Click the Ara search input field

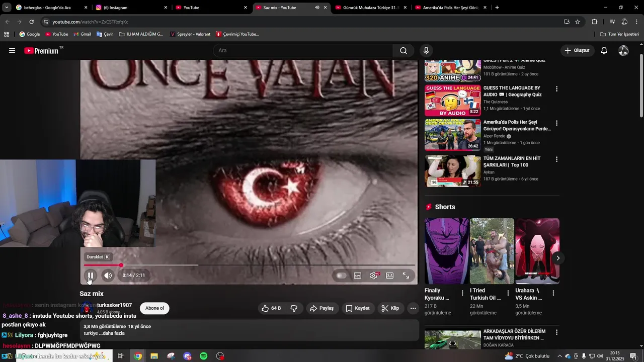click(x=303, y=50)
